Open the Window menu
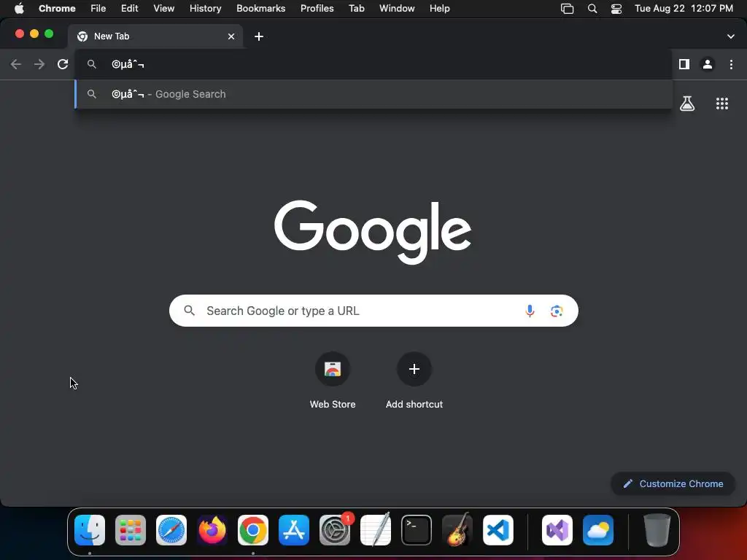 397,9
